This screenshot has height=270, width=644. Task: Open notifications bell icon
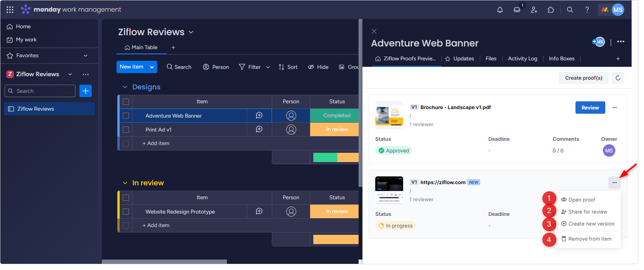click(x=500, y=10)
